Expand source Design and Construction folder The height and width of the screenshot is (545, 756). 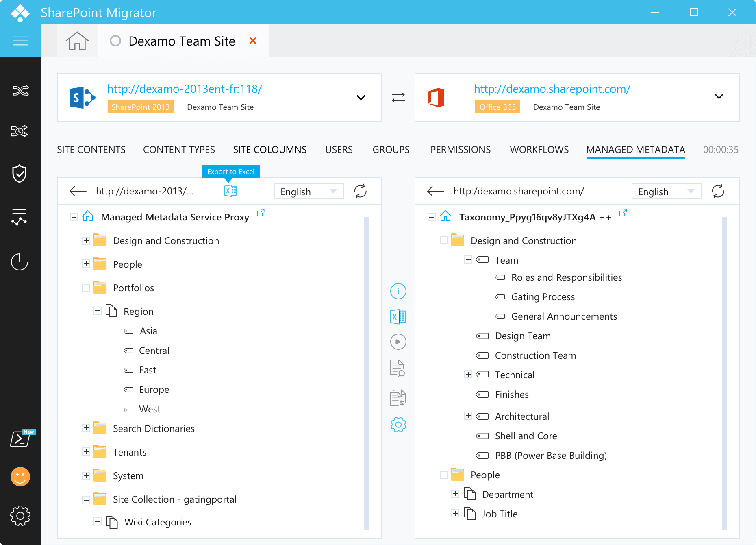[x=86, y=241]
